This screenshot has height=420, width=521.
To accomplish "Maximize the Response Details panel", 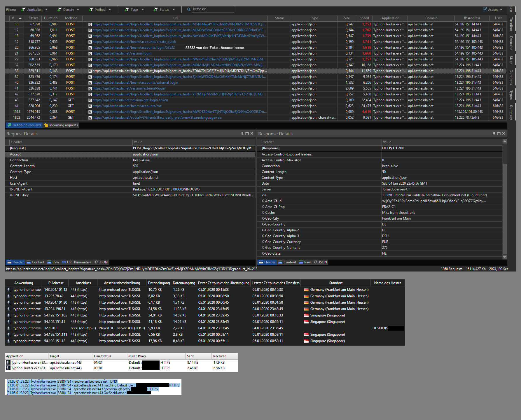I will tap(499, 134).
